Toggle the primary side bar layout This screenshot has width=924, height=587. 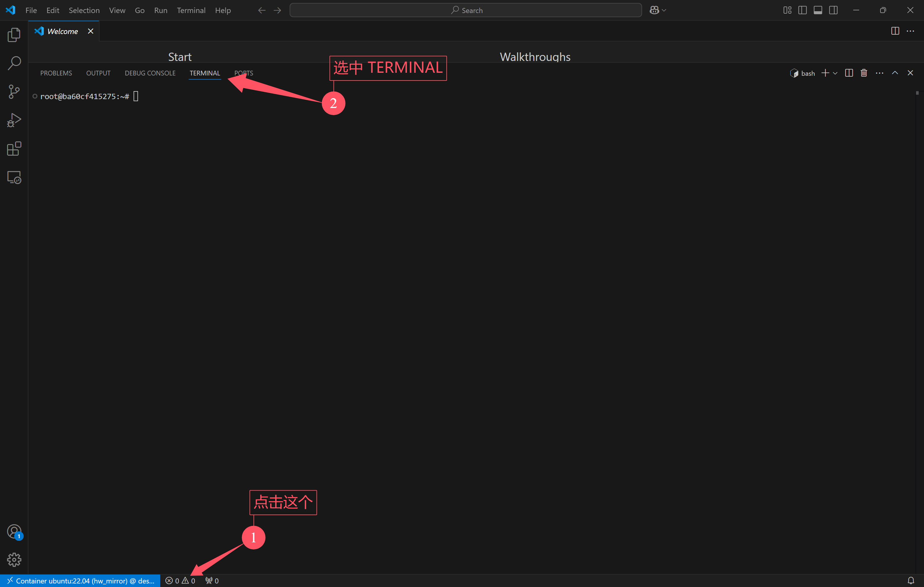point(802,10)
